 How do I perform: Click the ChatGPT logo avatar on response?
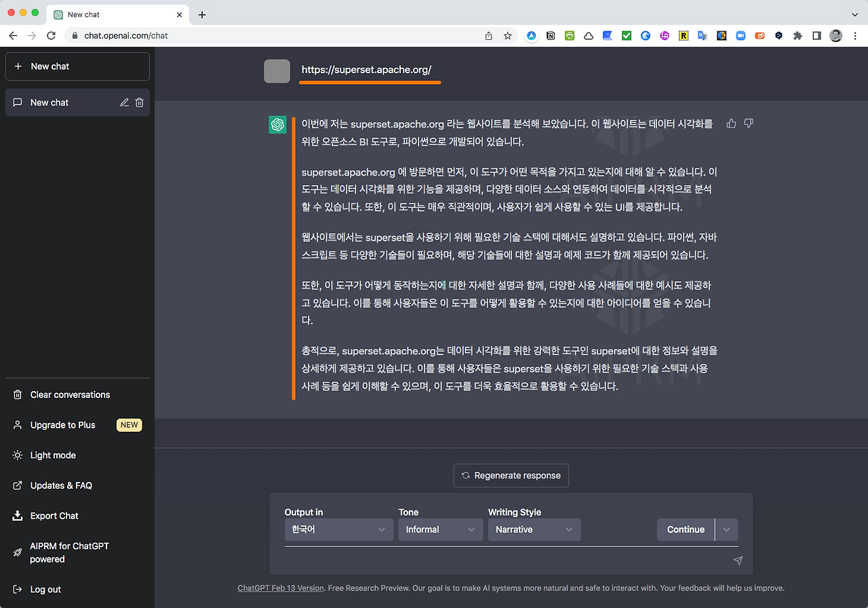277,125
